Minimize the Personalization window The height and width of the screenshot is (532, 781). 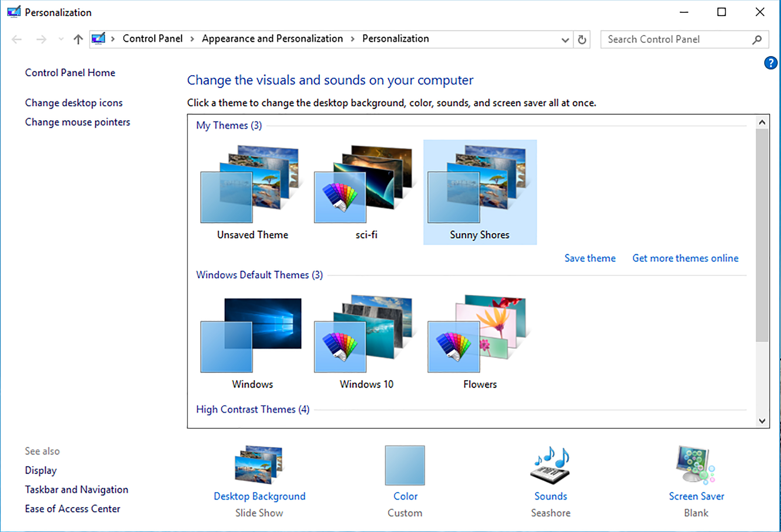pos(684,12)
